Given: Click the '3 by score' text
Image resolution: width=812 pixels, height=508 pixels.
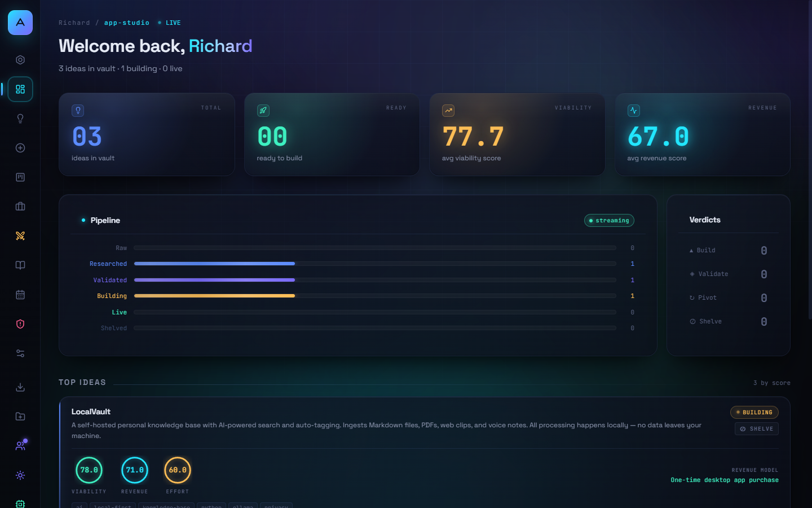Looking at the screenshot, I should point(772,383).
